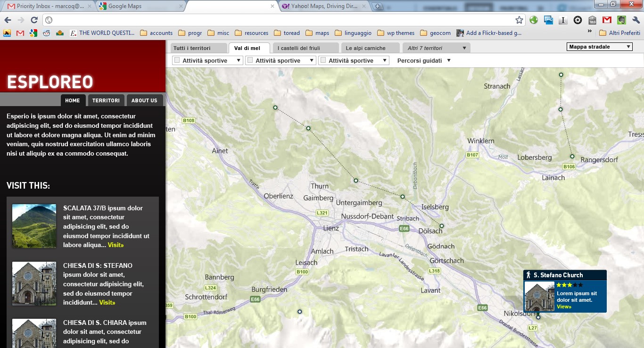Open the Gmail checker extension icon
The height and width of the screenshot is (348, 644).
point(607,20)
